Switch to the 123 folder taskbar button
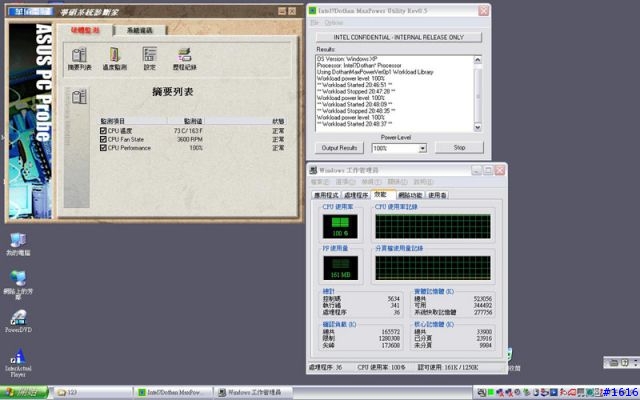 tap(93, 393)
